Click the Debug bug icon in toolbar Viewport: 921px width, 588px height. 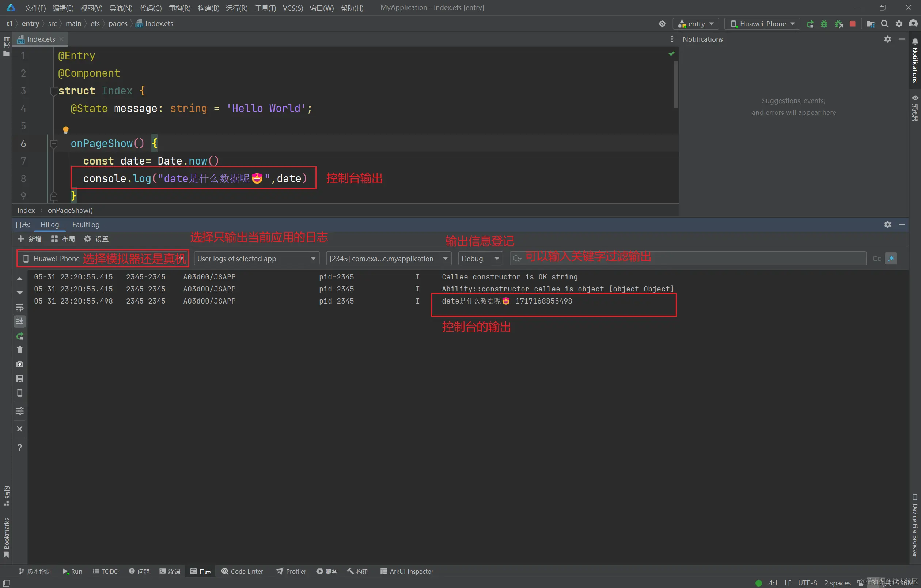click(x=824, y=24)
